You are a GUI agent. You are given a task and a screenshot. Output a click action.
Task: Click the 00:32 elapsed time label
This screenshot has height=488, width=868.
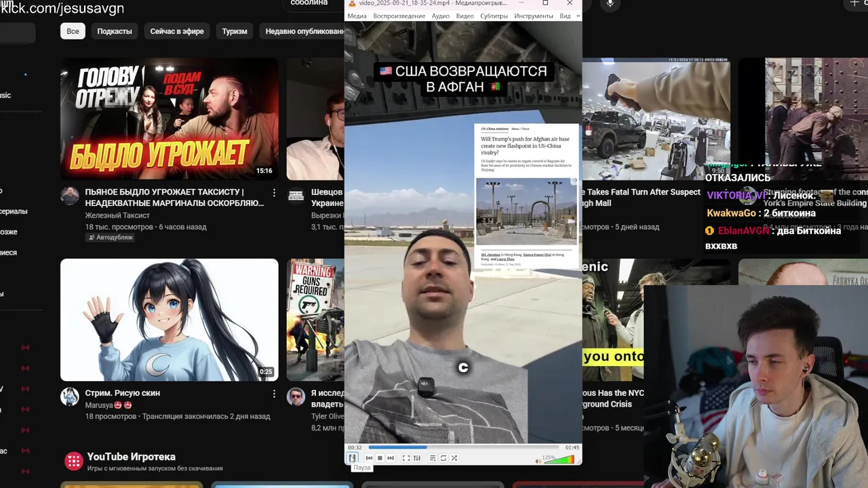click(x=355, y=447)
